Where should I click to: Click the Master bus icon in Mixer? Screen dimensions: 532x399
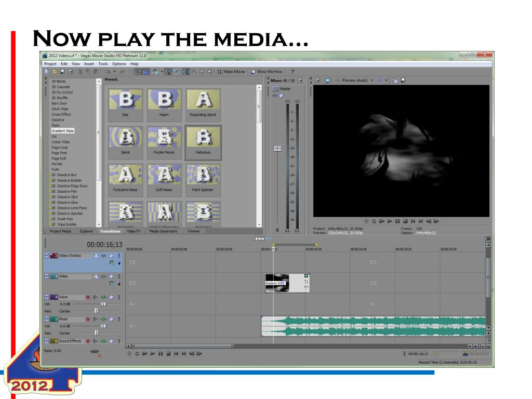tap(275, 89)
